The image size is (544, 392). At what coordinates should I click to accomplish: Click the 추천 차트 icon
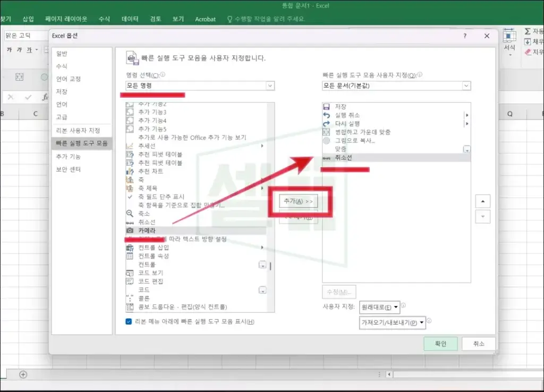pos(130,171)
